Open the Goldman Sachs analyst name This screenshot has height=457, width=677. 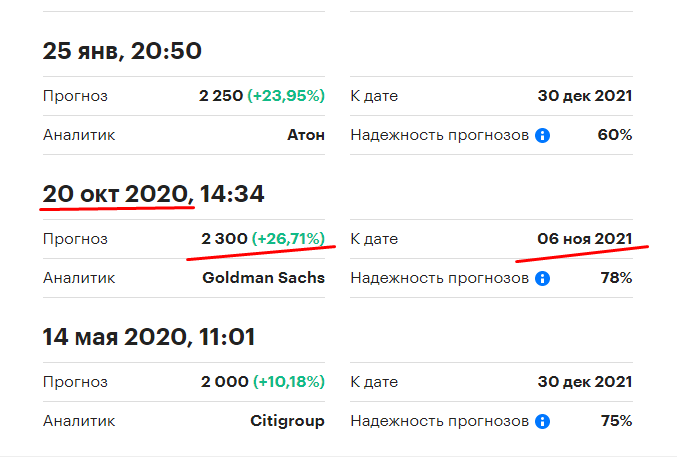[x=264, y=278]
